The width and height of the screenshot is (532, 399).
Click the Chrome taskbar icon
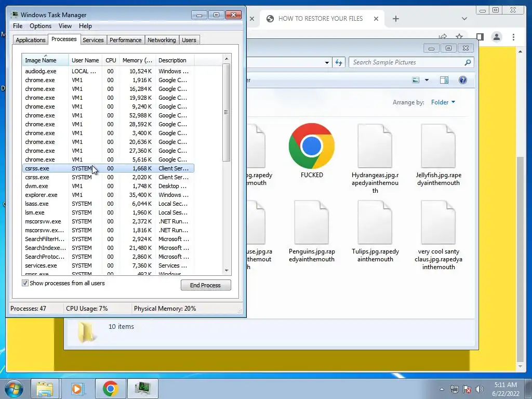coord(110,389)
